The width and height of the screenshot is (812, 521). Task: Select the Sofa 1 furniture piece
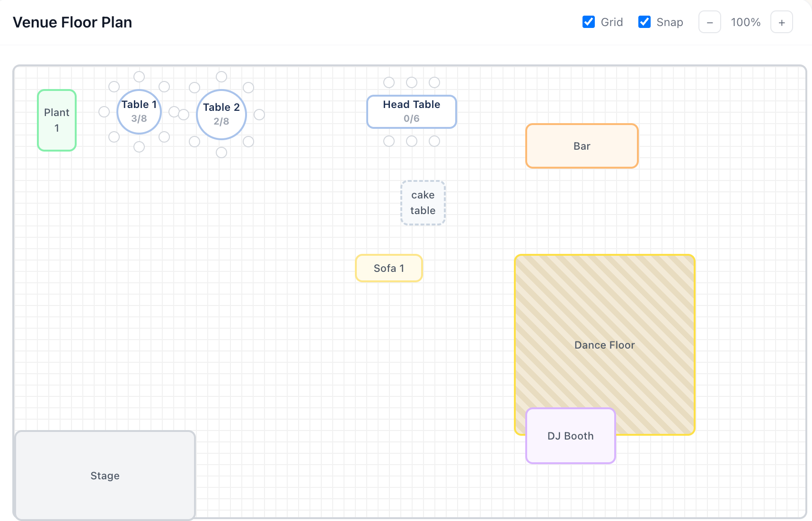389,268
